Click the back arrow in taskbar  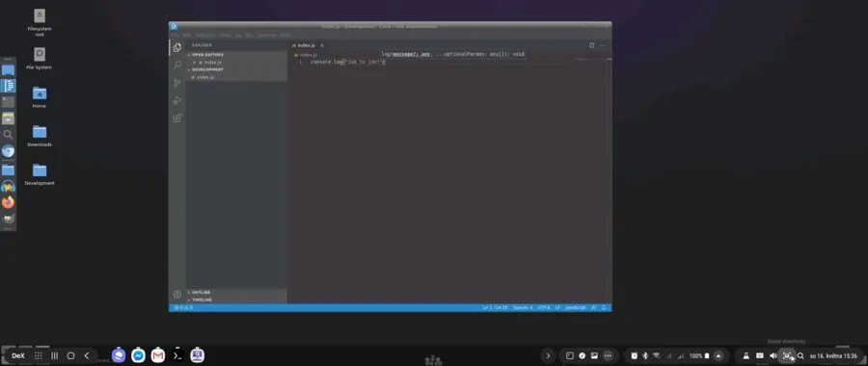tap(87, 355)
